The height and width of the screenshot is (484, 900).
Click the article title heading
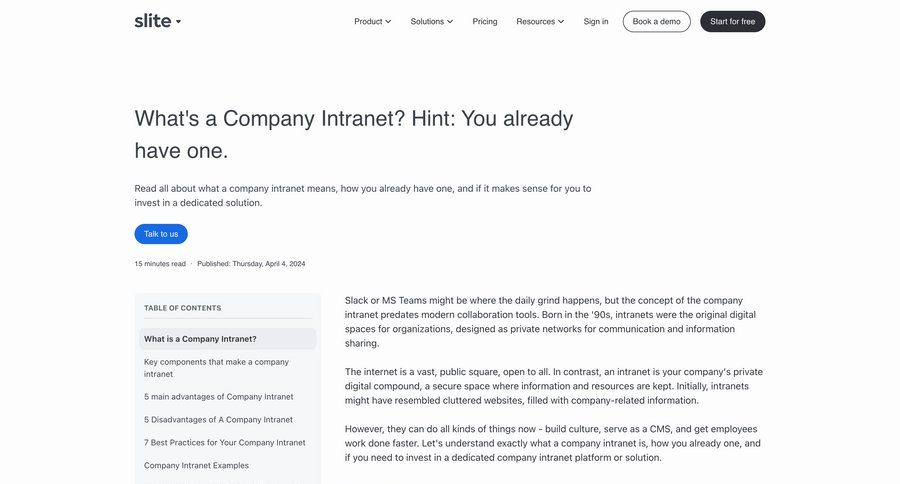354,134
